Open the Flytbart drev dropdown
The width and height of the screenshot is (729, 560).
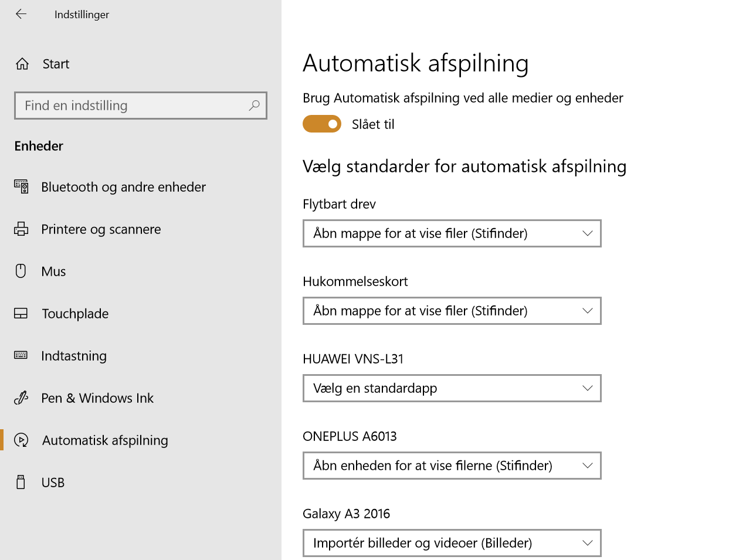(x=452, y=233)
